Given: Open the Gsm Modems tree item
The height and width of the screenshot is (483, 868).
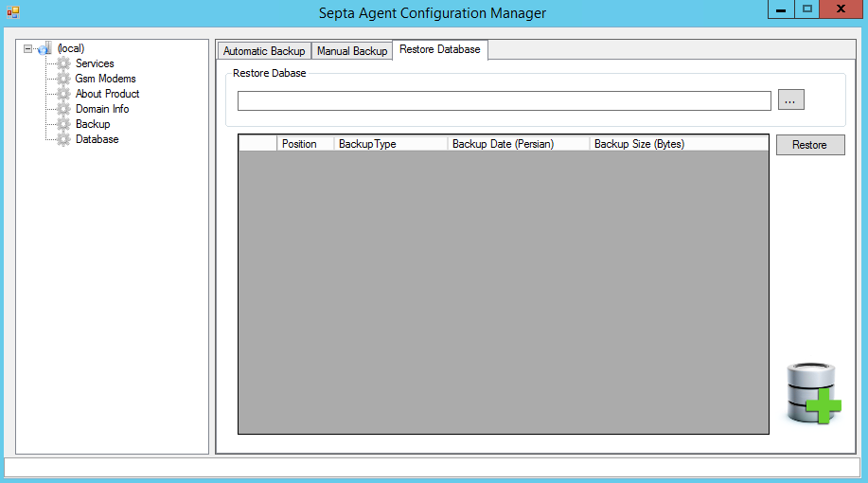Looking at the screenshot, I should pyautogui.click(x=106, y=79).
